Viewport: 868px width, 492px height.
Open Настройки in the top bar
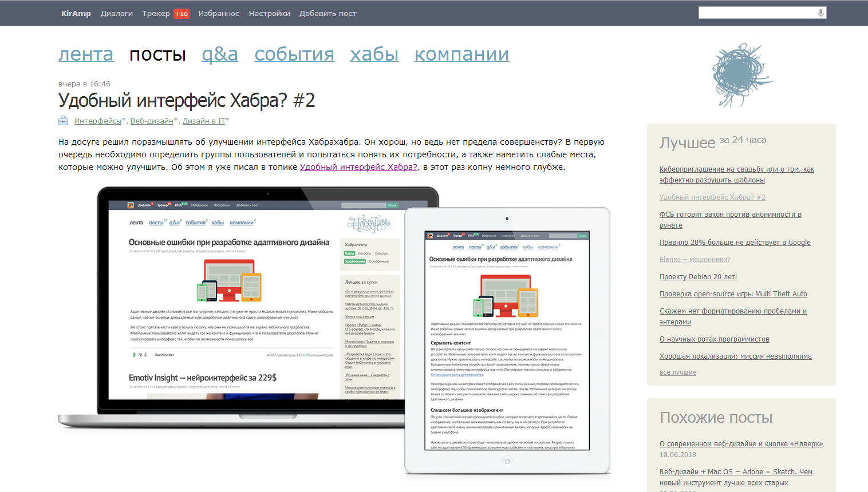269,13
